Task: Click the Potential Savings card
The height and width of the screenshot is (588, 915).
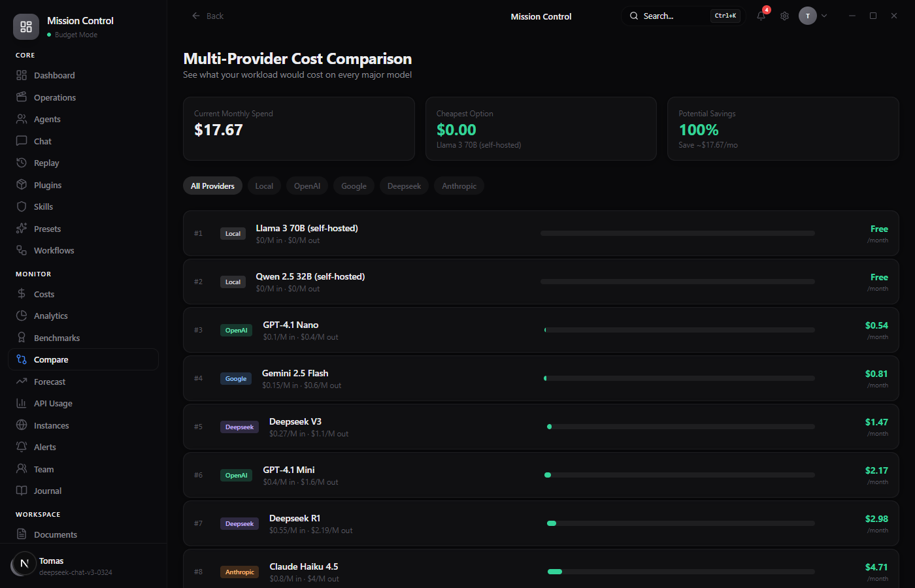Action: [x=783, y=129]
